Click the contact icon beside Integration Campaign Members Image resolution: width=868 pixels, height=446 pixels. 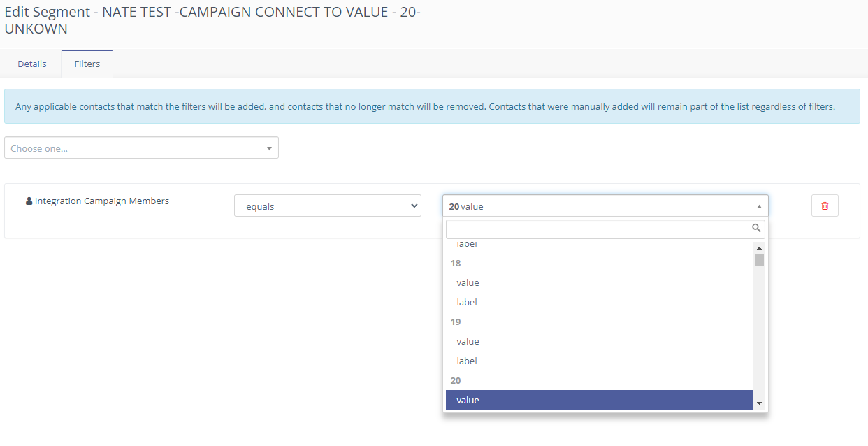point(29,201)
